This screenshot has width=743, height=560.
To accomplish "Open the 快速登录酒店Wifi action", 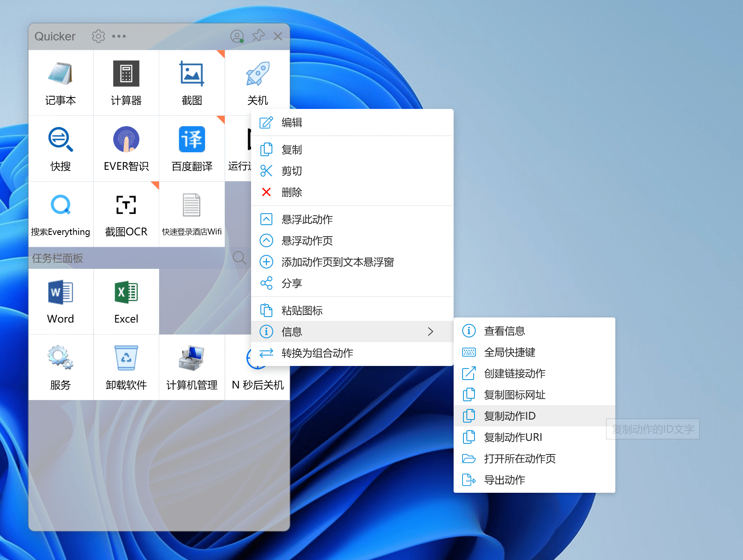I will [192, 214].
